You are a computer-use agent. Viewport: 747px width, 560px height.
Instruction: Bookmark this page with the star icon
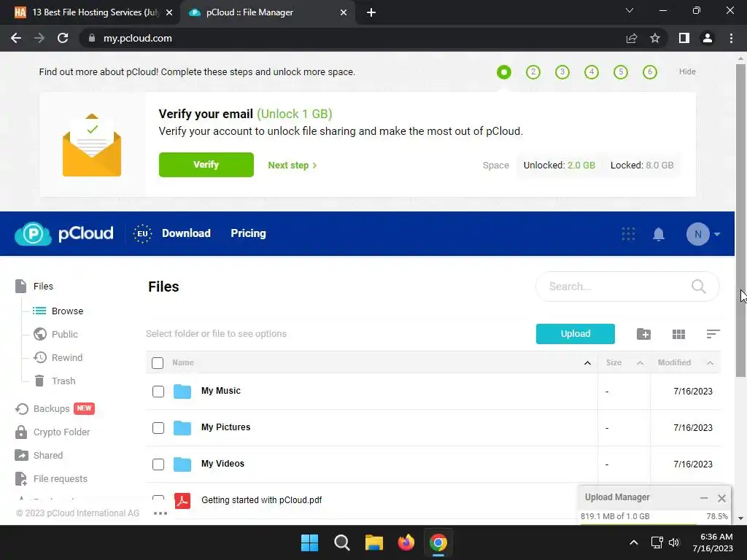coord(655,38)
